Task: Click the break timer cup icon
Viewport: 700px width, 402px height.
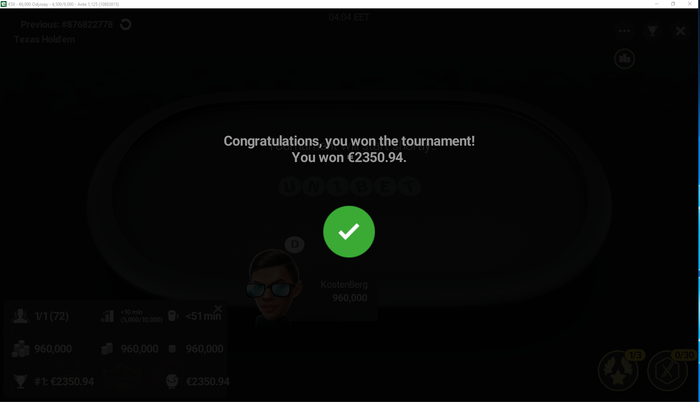Action: 172,316
